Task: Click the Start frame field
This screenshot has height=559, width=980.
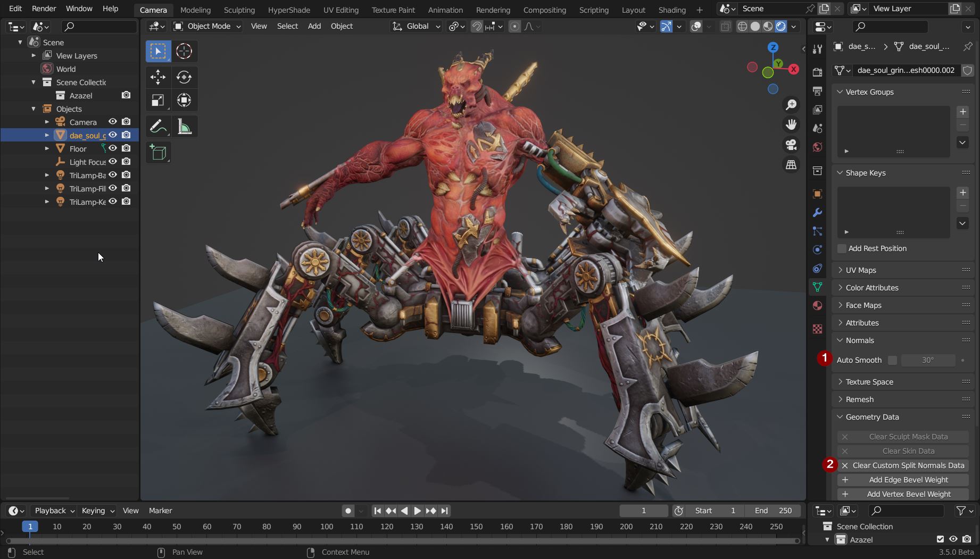Action: (715, 511)
